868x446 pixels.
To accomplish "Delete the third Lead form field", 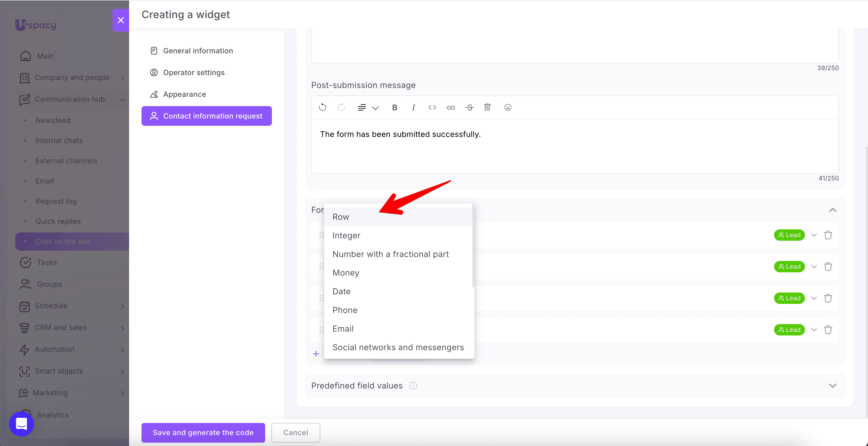I will [x=828, y=298].
